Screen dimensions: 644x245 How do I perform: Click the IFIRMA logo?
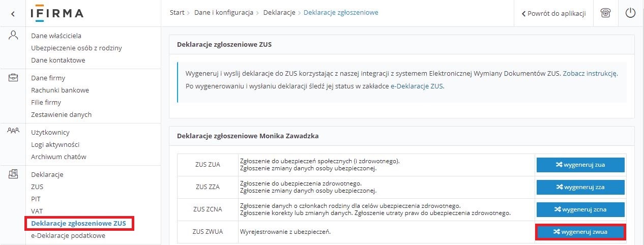56,14
